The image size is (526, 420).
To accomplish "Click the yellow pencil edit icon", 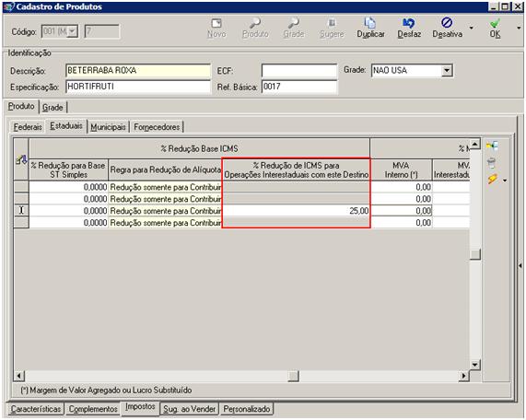I will (x=492, y=180).
